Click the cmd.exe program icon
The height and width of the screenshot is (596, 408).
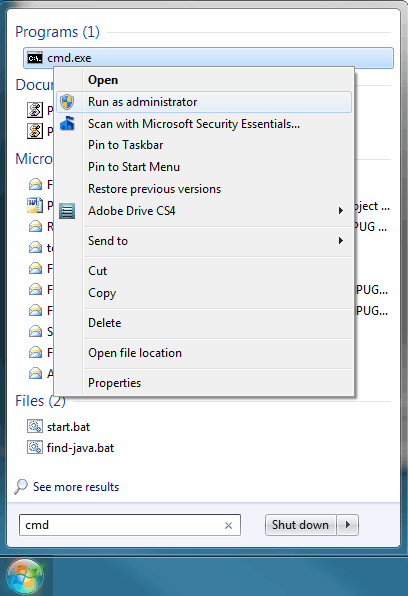pos(35,58)
